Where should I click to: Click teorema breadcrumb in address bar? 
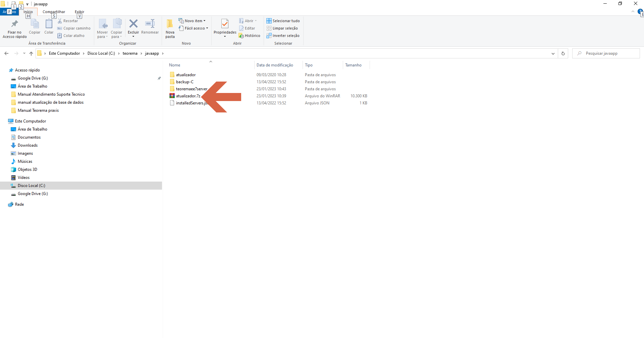point(130,53)
